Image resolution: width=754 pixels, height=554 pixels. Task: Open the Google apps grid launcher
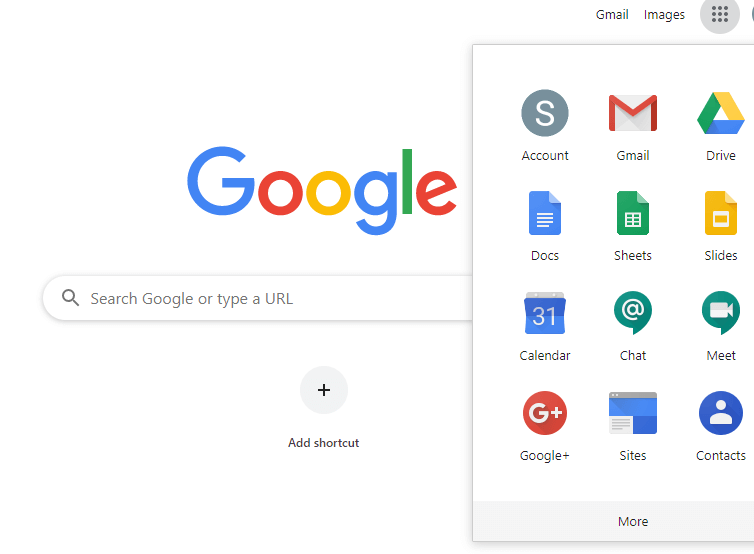pyautogui.click(x=719, y=14)
